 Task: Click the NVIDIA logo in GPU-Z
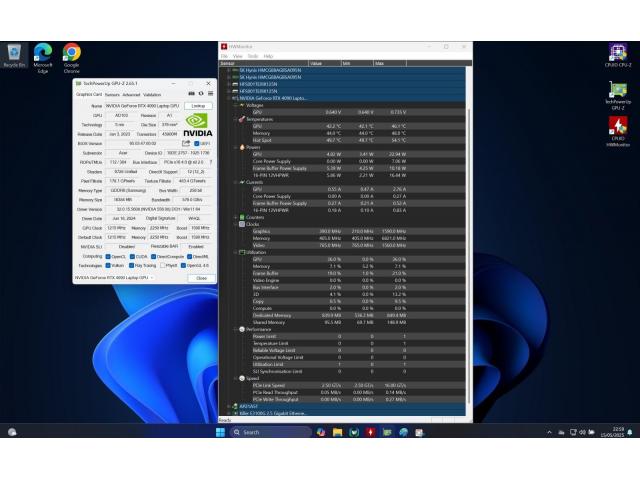tap(198, 125)
